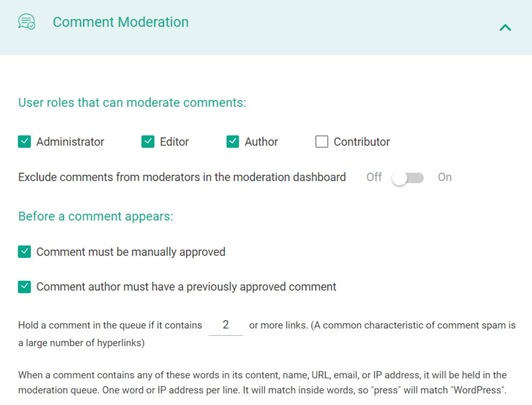532x405 pixels.
Task: Click the On label beside the switch
Action: click(445, 178)
